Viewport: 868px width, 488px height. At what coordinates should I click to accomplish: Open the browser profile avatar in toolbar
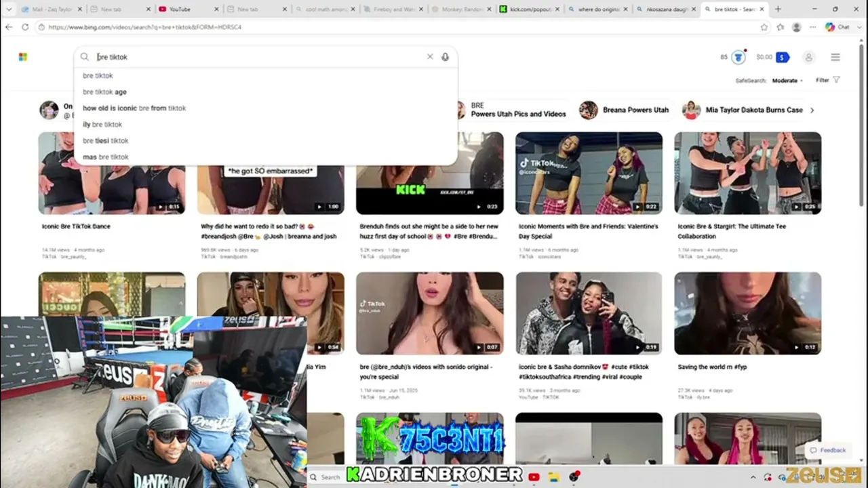(x=796, y=27)
